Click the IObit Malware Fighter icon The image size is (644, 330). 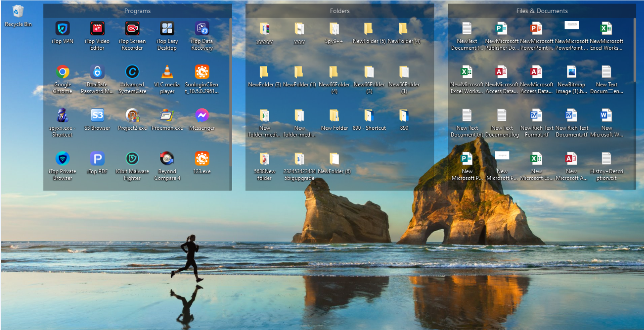tap(132, 159)
